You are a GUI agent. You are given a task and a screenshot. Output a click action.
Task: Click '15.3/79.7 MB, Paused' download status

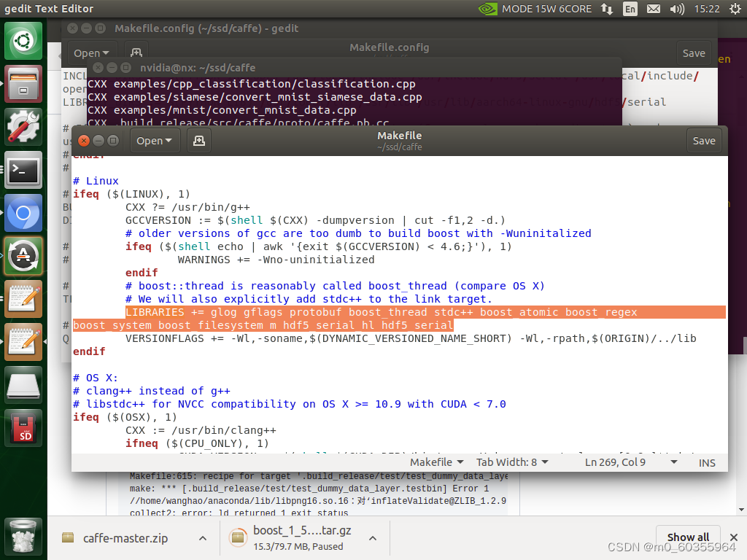pos(298,547)
